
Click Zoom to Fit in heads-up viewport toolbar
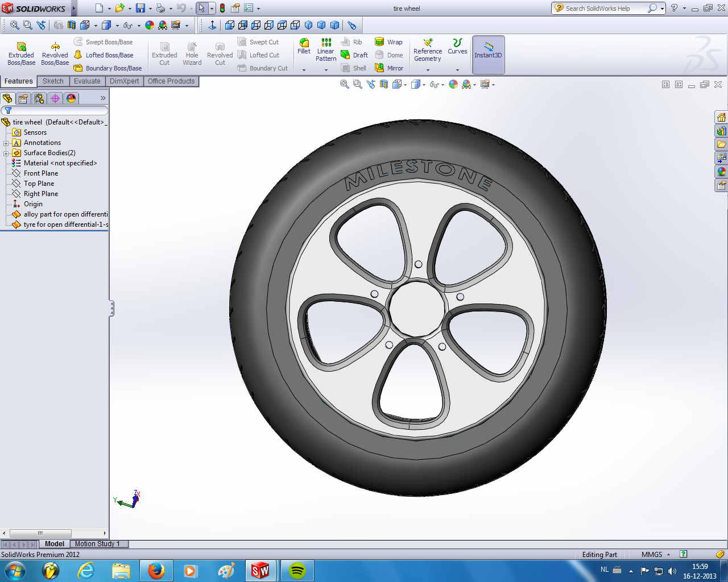point(344,84)
